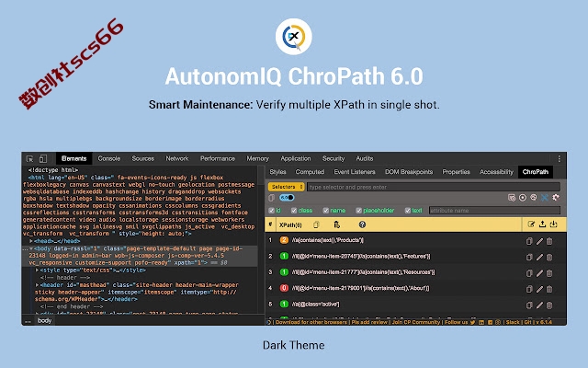Copy the Features XPath in row 2
The width and height of the screenshot is (588, 368).
point(529,258)
